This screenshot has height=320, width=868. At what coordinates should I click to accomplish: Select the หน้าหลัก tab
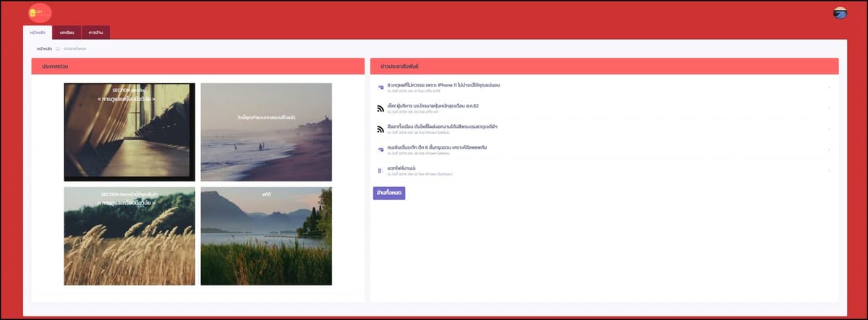click(x=38, y=33)
